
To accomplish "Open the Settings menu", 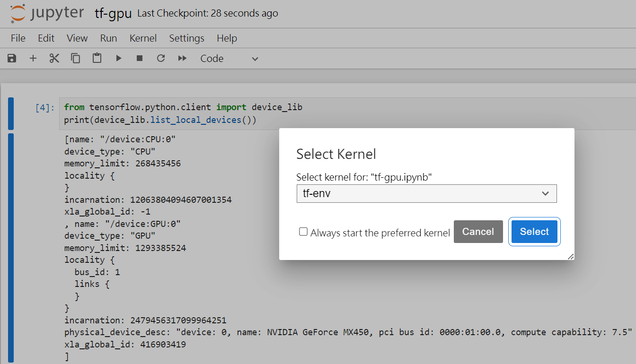I will [186, 38].
